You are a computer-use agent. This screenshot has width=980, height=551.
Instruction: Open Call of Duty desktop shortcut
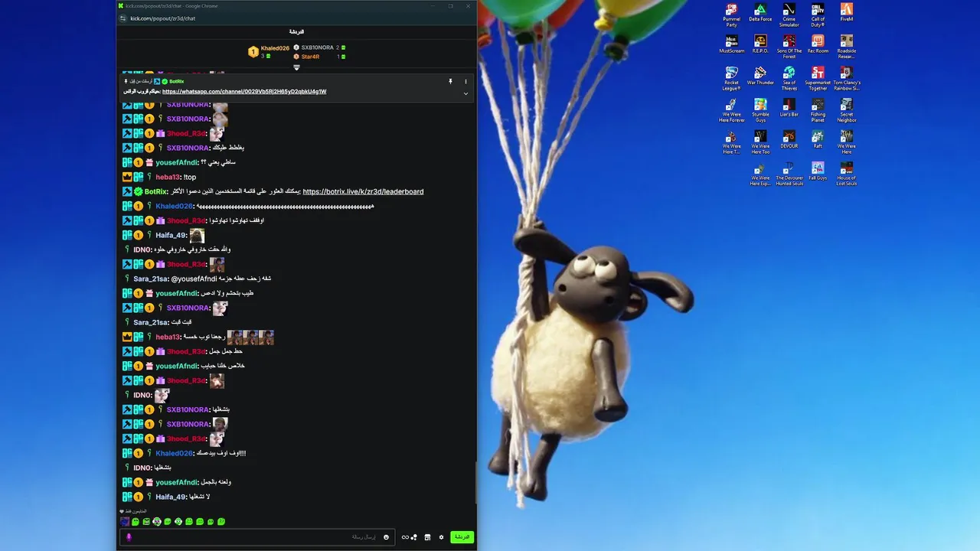[818, 15]
